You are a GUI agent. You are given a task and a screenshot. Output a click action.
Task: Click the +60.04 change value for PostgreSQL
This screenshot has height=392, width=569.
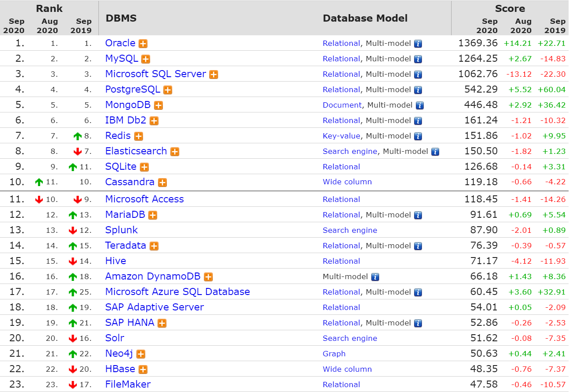coord(551,90)
